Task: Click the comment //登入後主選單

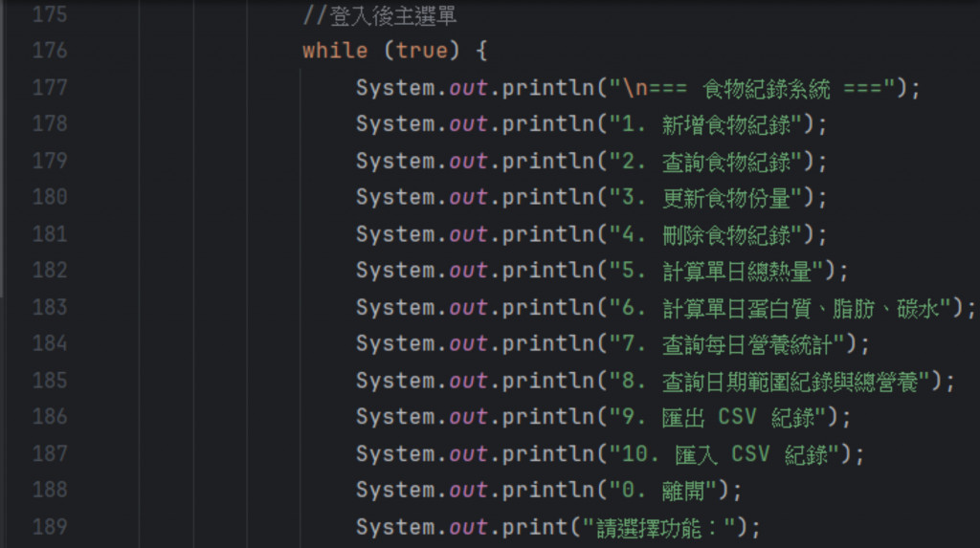Action: [x=379, y=15]
